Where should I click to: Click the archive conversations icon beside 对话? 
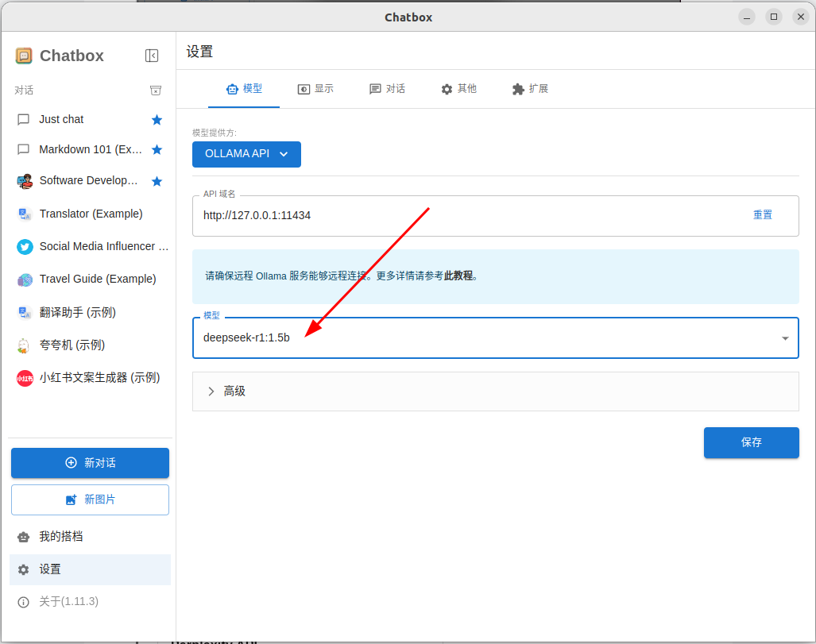pos(156,91)
